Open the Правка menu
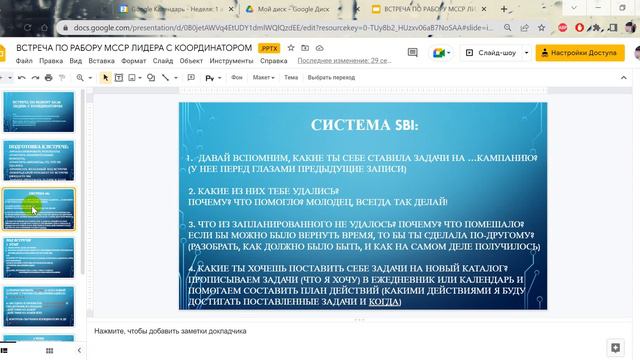 [x=51, y=61]
